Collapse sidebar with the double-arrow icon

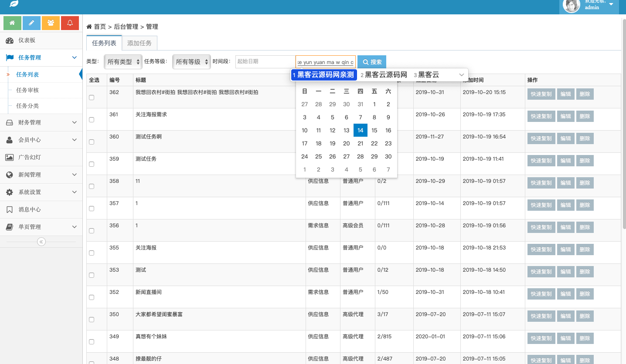click(x=41, y=242)
